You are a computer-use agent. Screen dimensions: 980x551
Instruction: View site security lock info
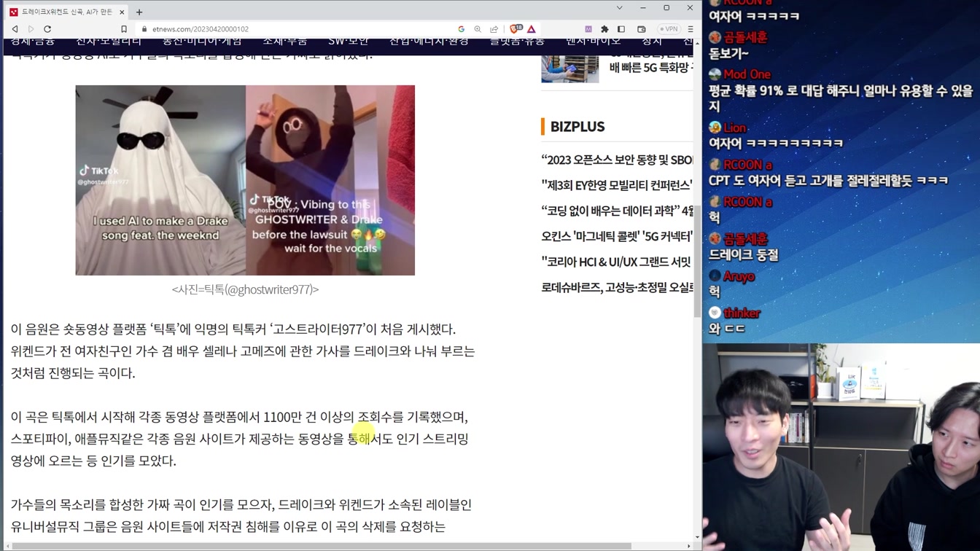(x=144, y=29)
